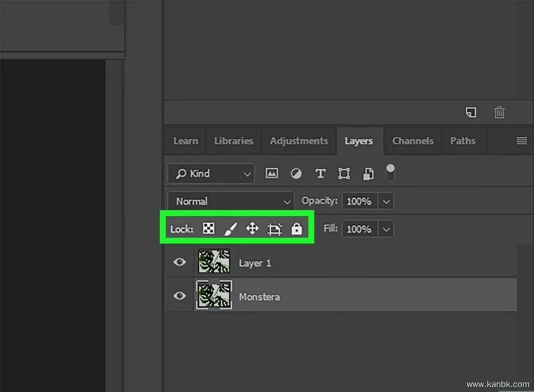This screenshot has width=534, height=392.
Task: Filter layers by type layer icon
Action: (320, 173)
